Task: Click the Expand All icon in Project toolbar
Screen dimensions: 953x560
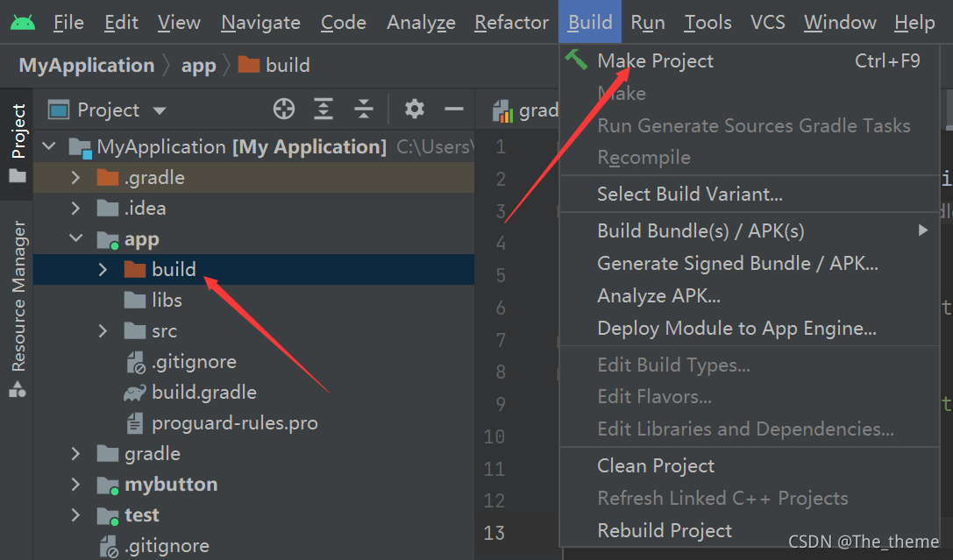Action: pos(324,110)
